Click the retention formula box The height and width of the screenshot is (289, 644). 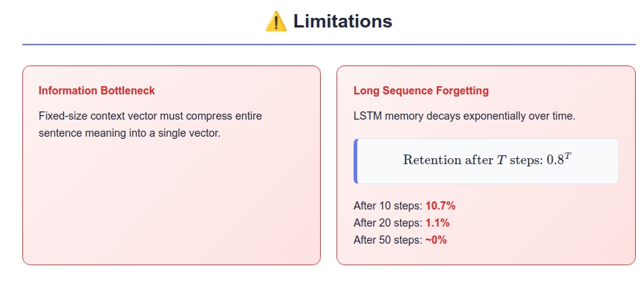(486, 161)
